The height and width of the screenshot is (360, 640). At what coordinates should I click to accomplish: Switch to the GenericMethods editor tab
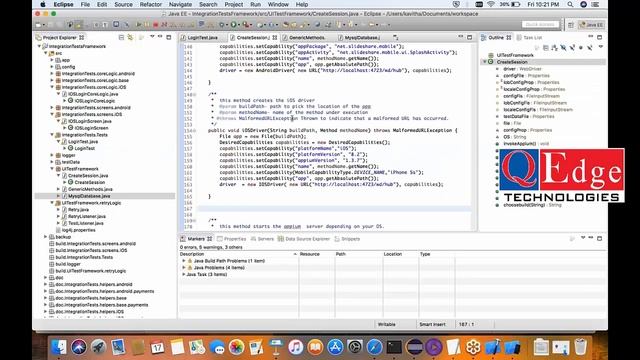[x=304, y=38]
